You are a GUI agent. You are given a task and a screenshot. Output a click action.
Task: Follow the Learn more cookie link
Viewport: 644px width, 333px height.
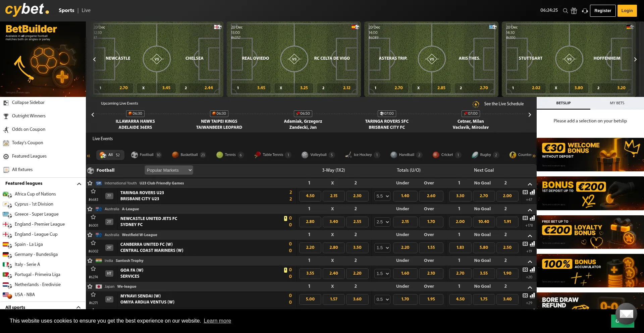click(217, 321)
